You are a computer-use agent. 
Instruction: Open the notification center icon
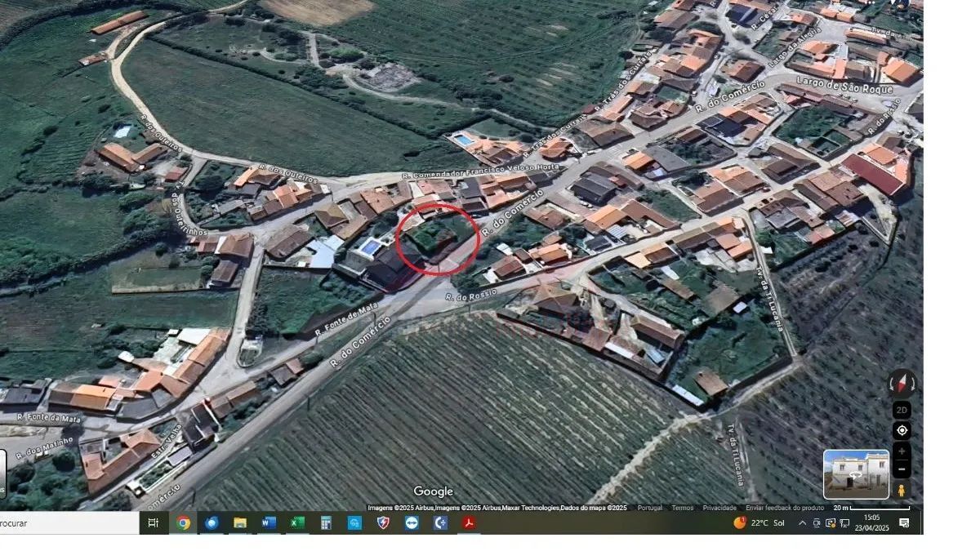904,523
